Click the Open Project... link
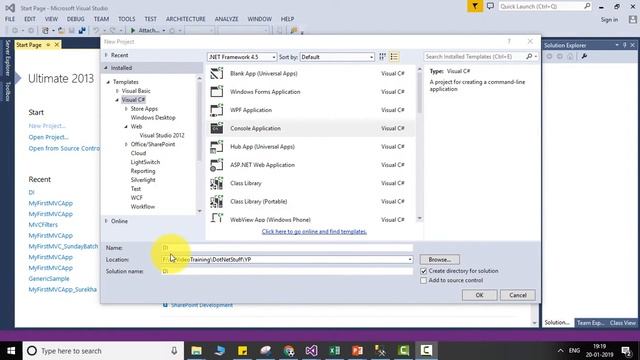The height and width of the screenshot is (360, 640). click(x=49, y=137)
